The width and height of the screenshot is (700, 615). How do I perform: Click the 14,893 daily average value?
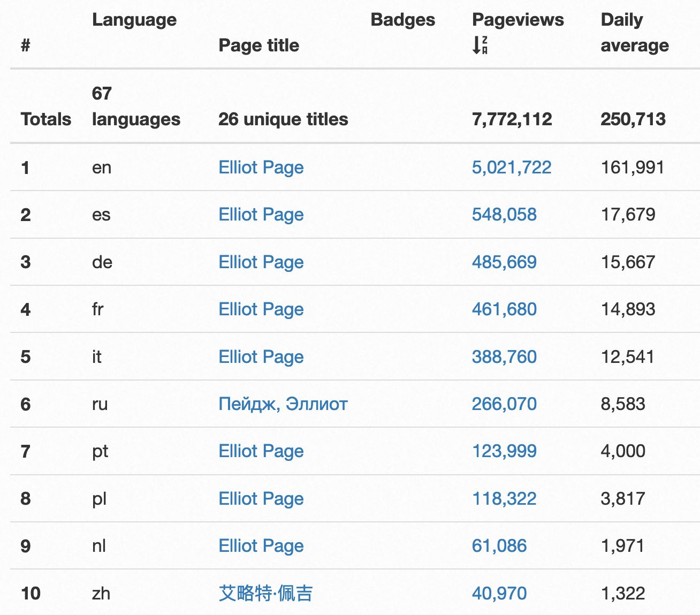(x=628, y=309)
